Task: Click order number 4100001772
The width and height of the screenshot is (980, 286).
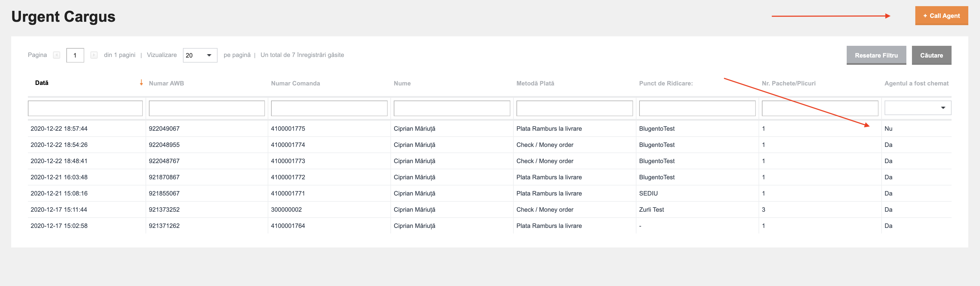Action: 288,177
